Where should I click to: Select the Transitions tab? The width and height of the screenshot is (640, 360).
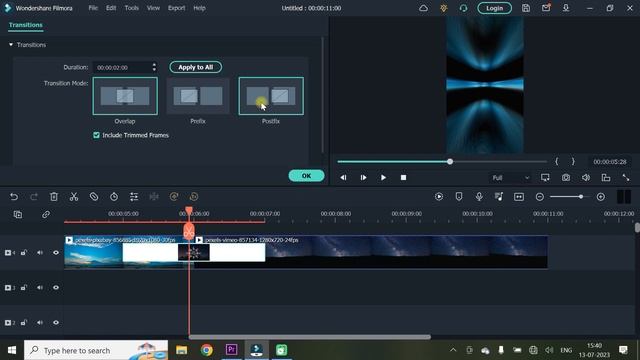coord(26,25)
